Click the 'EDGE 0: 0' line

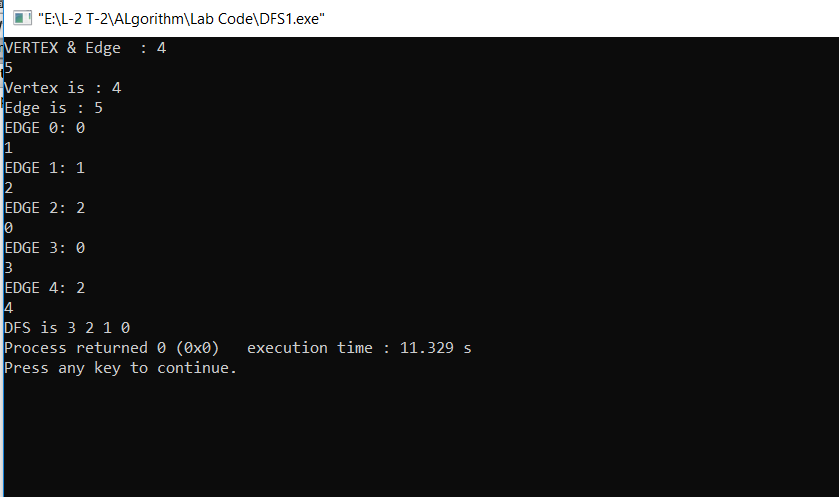pos(44,128)
